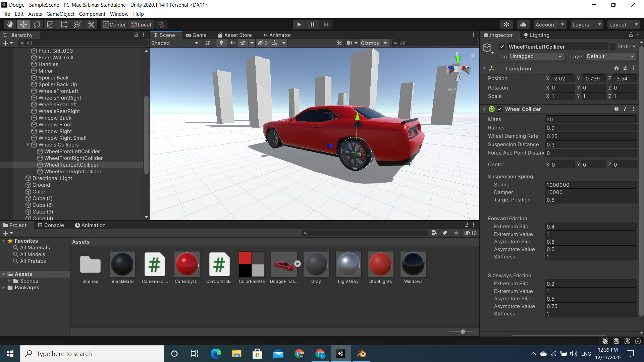Toggle WheelRearLeftCollider active checkbox
Image resolution: width=644 pixels, height=362 pixels.
tap(502, 47)
